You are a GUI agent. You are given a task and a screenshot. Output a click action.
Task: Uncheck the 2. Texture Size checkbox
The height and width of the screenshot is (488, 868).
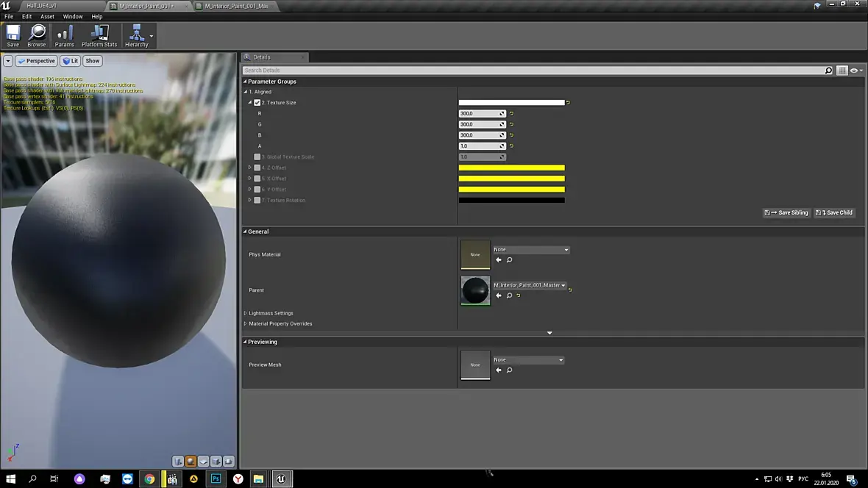pyautogui.click(x=257, y=102)
